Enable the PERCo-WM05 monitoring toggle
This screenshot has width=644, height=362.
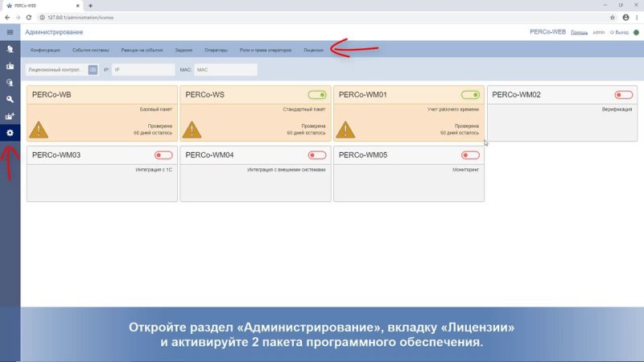point(470,155)
